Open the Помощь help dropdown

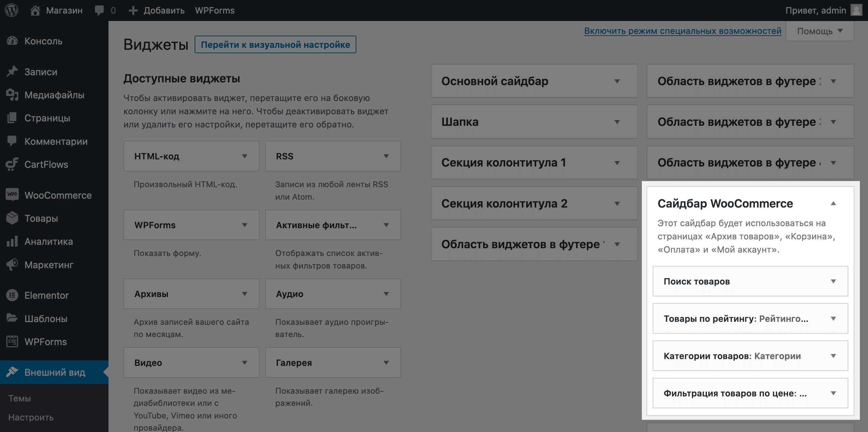pos(820,31)
